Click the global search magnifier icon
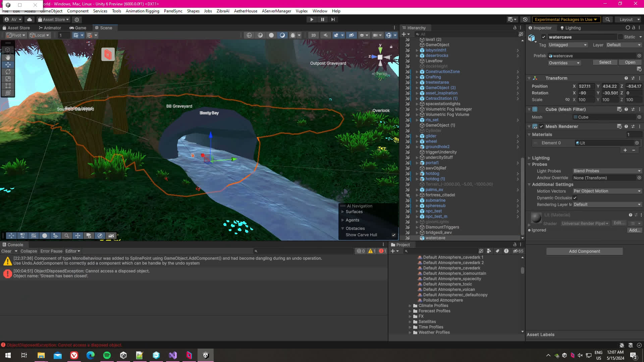This screenshot has width=644, height=362. [607, 19]
